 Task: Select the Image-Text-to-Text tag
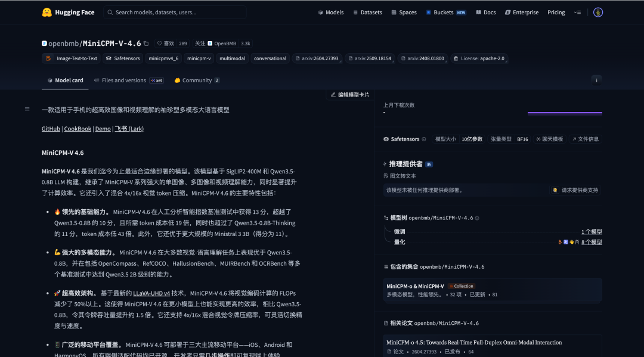pos(71,58)
